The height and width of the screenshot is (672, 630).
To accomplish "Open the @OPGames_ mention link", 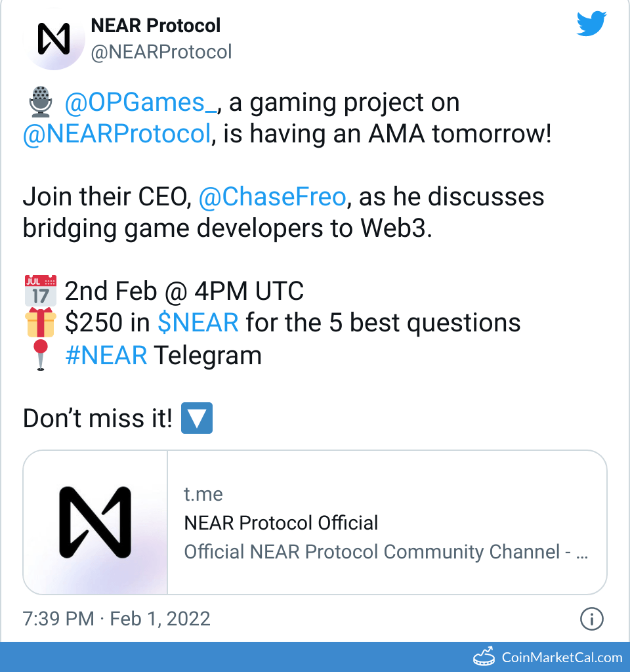I will point(140,103).
